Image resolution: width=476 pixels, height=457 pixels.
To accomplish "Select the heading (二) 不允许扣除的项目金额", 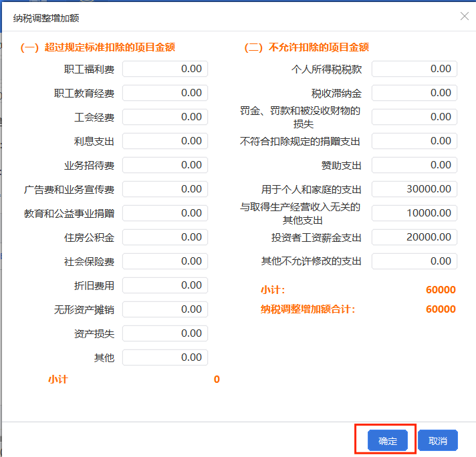I will coord(307,47).
